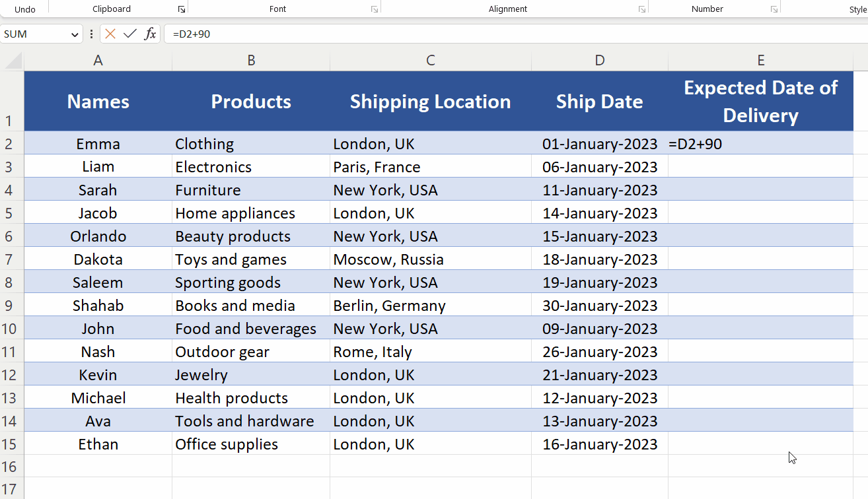This screenshot has height=499, width=868.
Task: Click the Select All corner triangle
Action: (x=13, y=61)
